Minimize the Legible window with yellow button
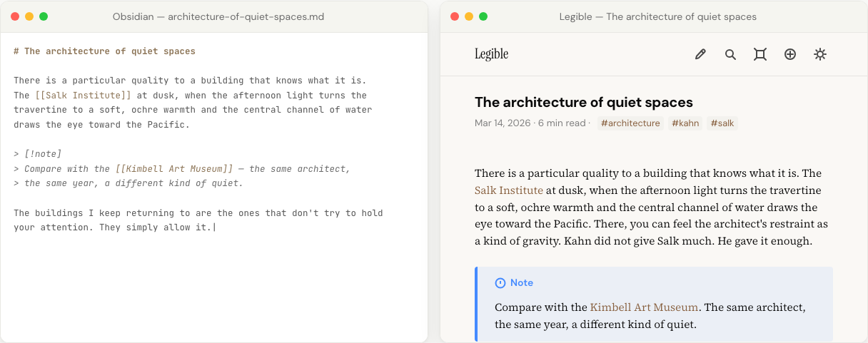 pos(469,16)
